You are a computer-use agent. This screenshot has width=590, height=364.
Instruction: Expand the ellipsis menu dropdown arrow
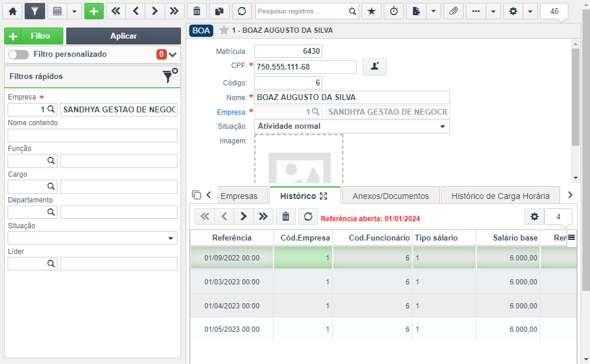(x=493, y=11)
